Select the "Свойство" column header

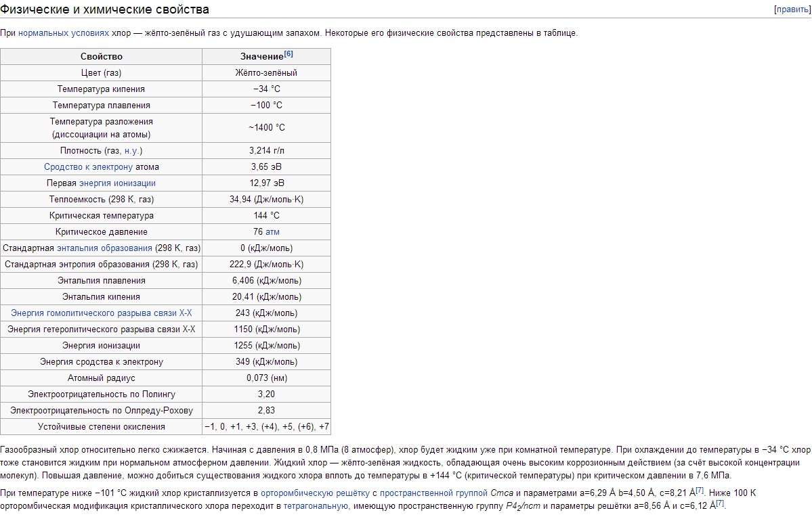(x=101, y=56)
